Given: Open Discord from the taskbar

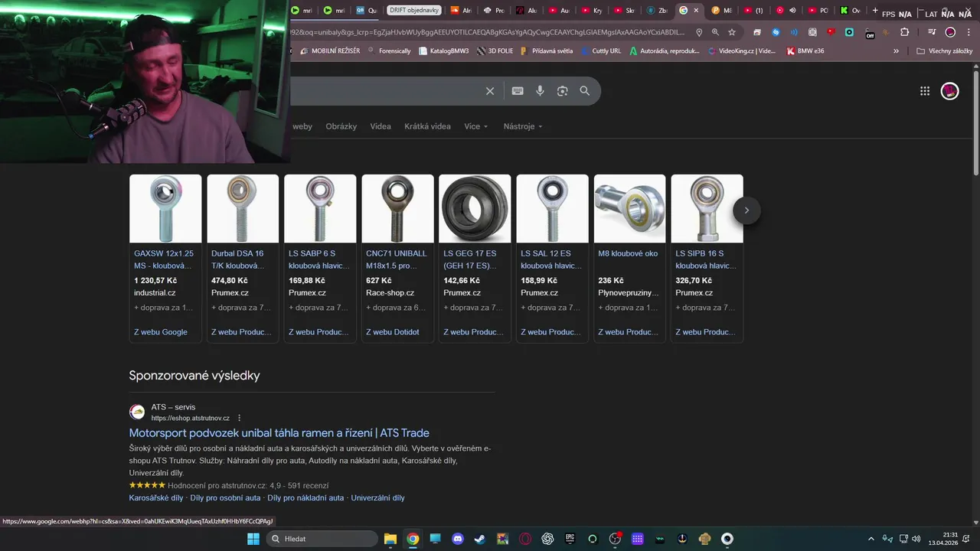Looking at the screenshot, I should [x=458, y=539].
